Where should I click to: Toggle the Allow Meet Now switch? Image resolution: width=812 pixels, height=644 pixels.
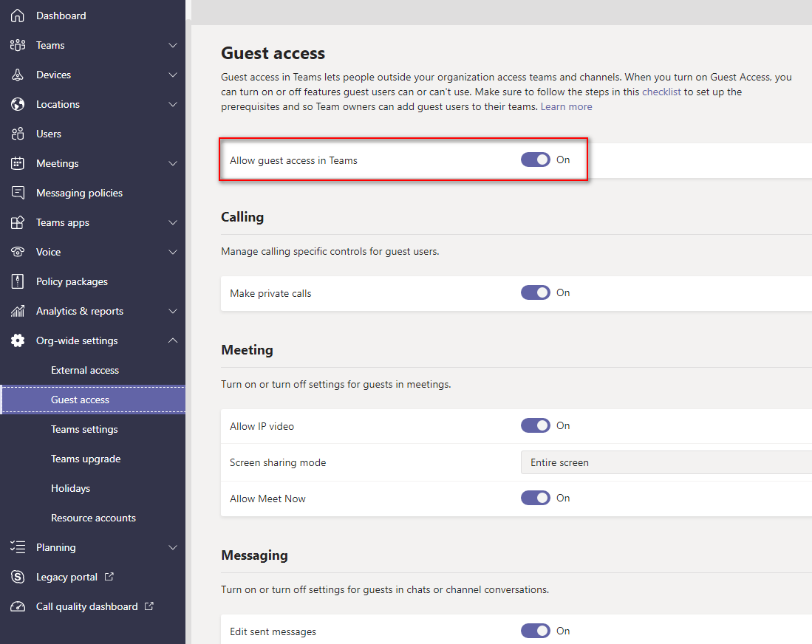tap(536, 498)
